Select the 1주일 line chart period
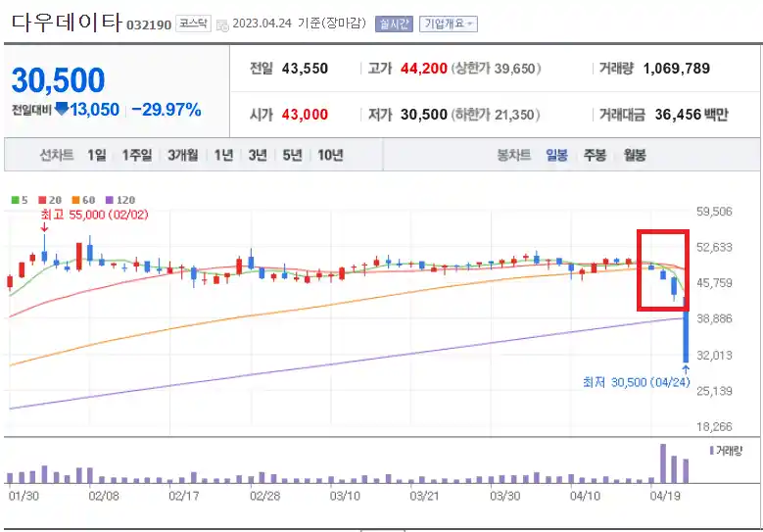The height and width of the screenshot is (532, 763). click(137, 155)
